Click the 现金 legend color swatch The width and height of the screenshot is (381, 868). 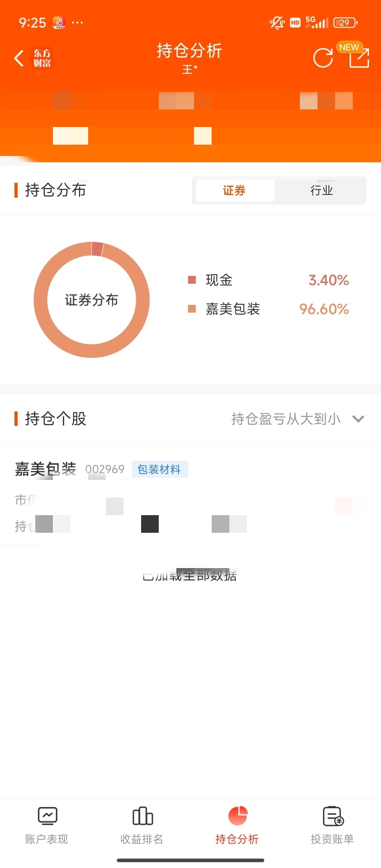192,280
